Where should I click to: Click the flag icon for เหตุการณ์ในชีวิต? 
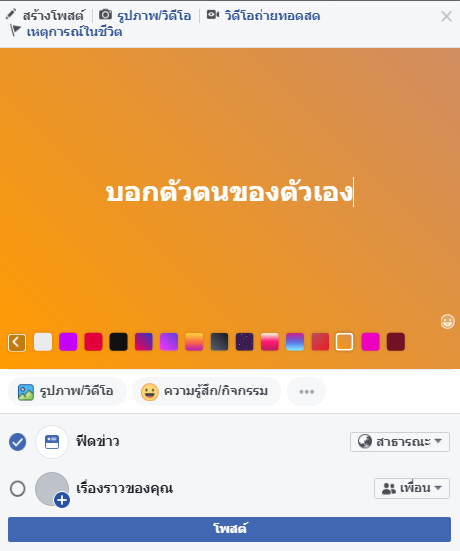click(x=15, y=31)
